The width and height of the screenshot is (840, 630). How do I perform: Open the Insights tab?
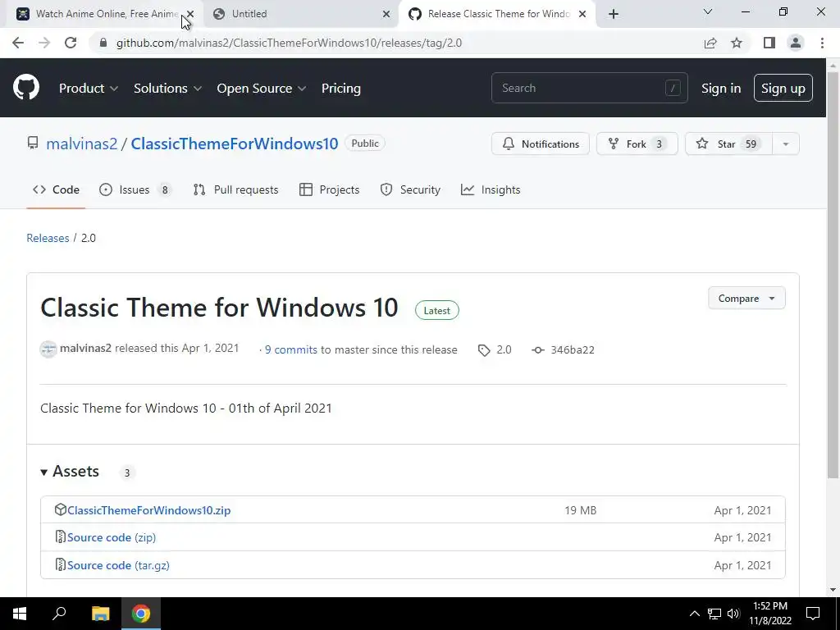point(491,189)
